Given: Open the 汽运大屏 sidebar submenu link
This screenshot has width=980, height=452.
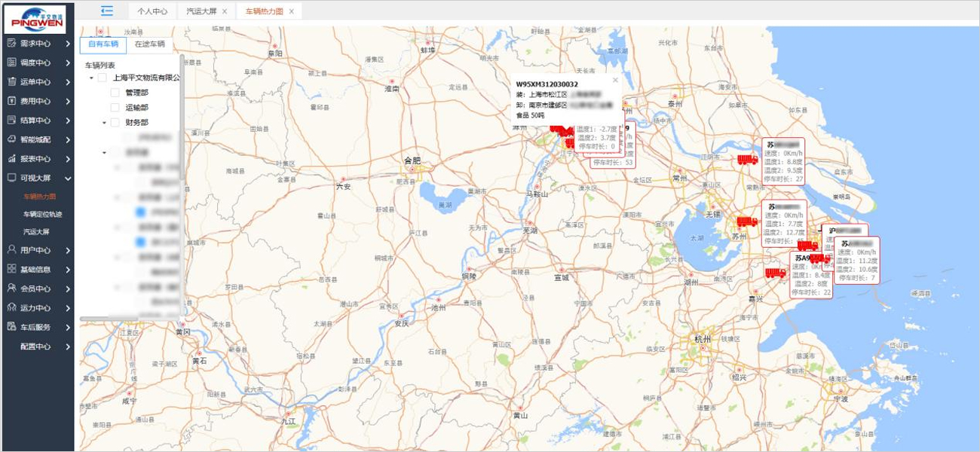Looking at the screenshot, I should (x=36, y=232).
